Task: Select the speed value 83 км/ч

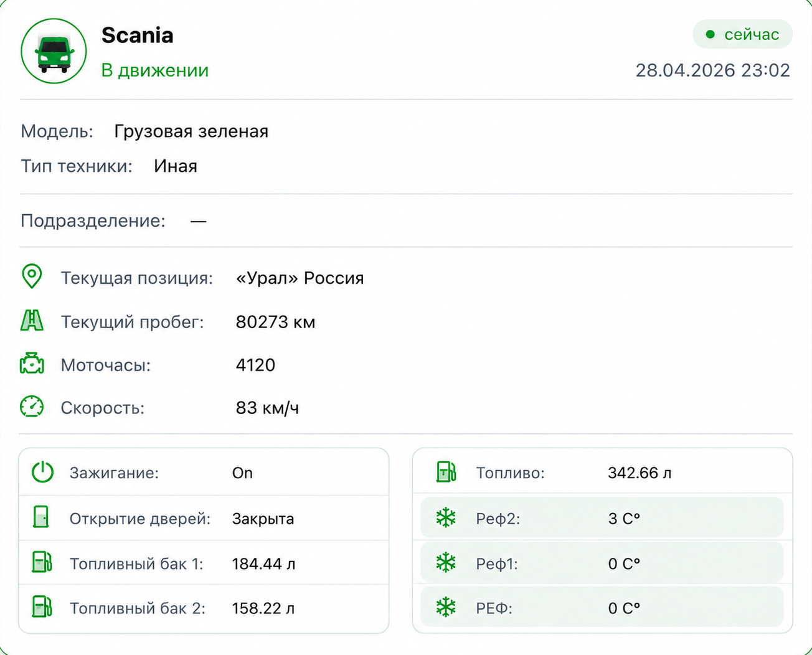Action: coord(268,408)
